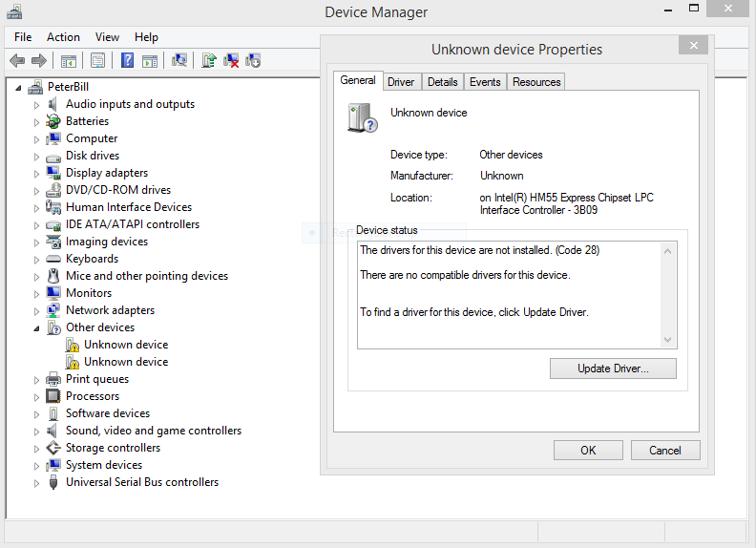Click the blue Help question mark icon
756x548 pixels.
pos(127,60)
